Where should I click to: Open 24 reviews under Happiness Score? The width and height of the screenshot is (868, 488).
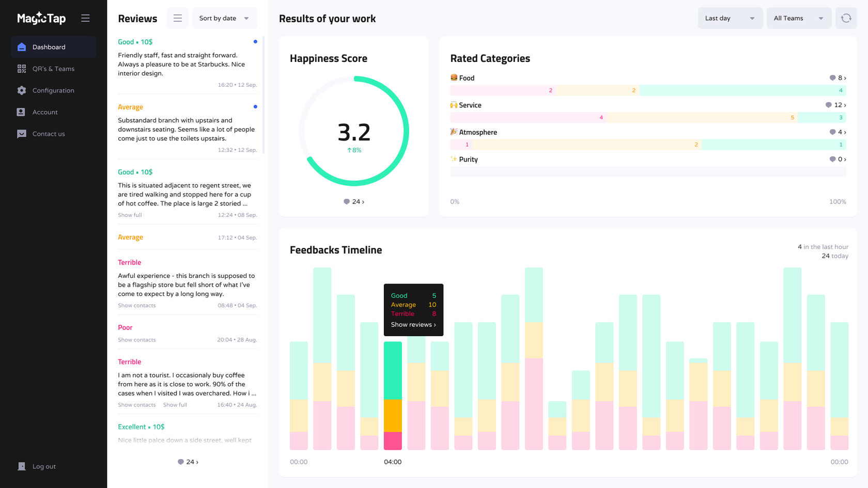[x=354, y=202]
